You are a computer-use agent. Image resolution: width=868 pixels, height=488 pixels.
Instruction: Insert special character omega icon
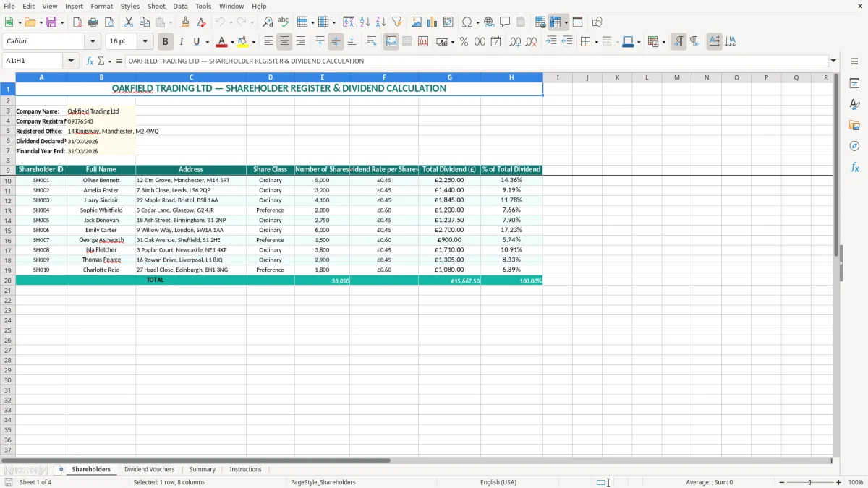tap(467, 22)
